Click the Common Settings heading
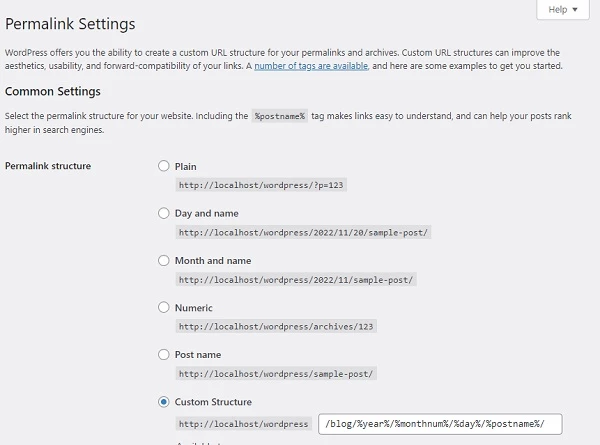Image resolution: width=600 pixels, height=445 pixels. [53, 91]
